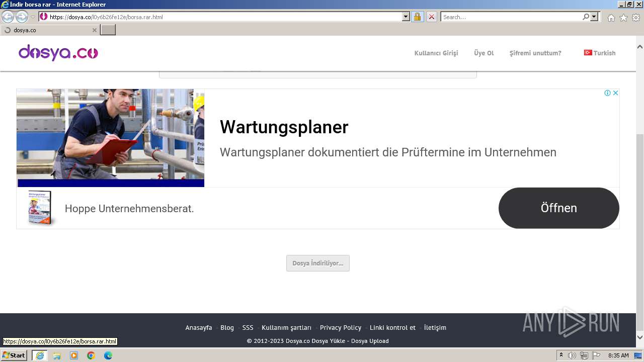Open the Anasayfa footer link
The width and height of the screenshot is (644, 362).
pos(199,327)
